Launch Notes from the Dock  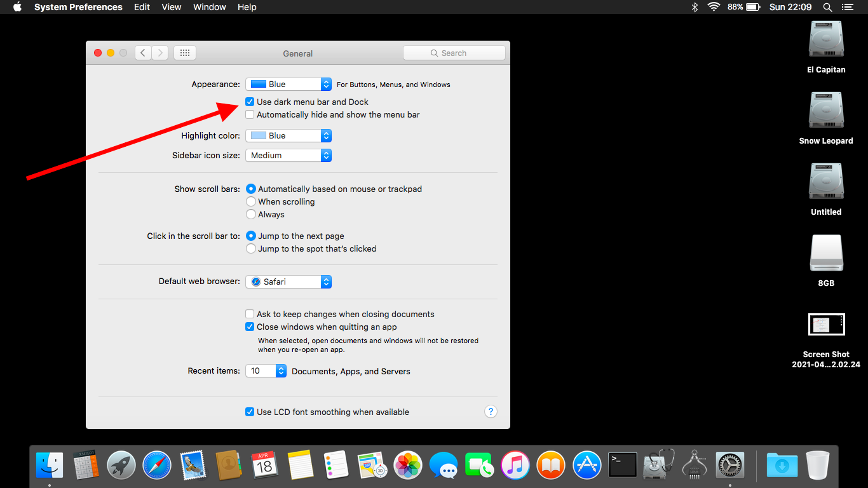click(300, 465)
